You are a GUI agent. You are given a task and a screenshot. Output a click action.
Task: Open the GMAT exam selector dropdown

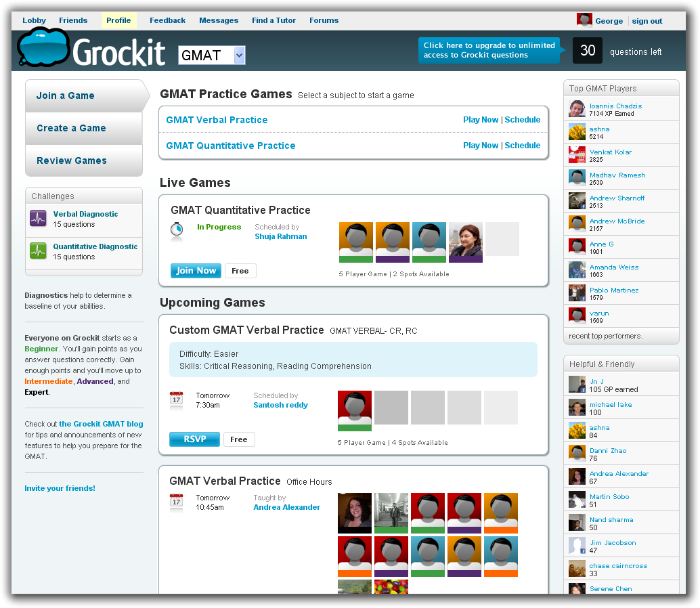click(212, 55)
